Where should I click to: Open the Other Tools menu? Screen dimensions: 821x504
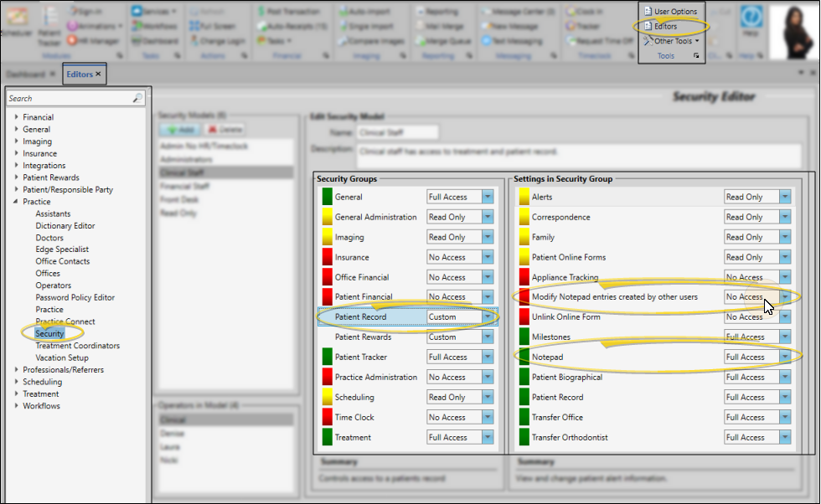point(674,41)
